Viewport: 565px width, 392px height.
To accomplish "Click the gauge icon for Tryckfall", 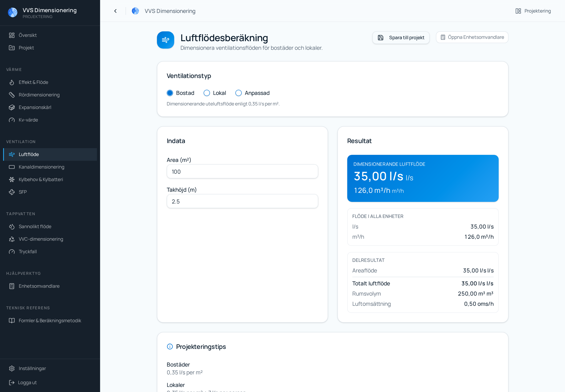I will [x=12, y=251].
